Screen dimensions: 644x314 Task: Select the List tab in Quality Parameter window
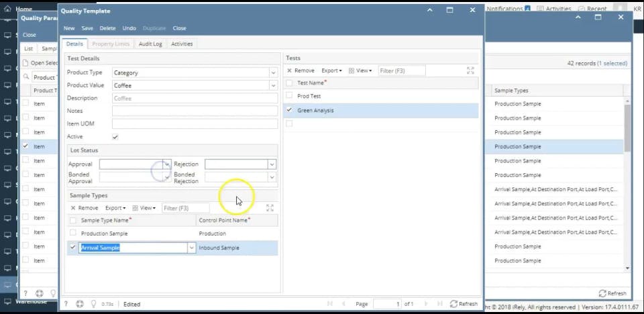click(x=28, y=48)
